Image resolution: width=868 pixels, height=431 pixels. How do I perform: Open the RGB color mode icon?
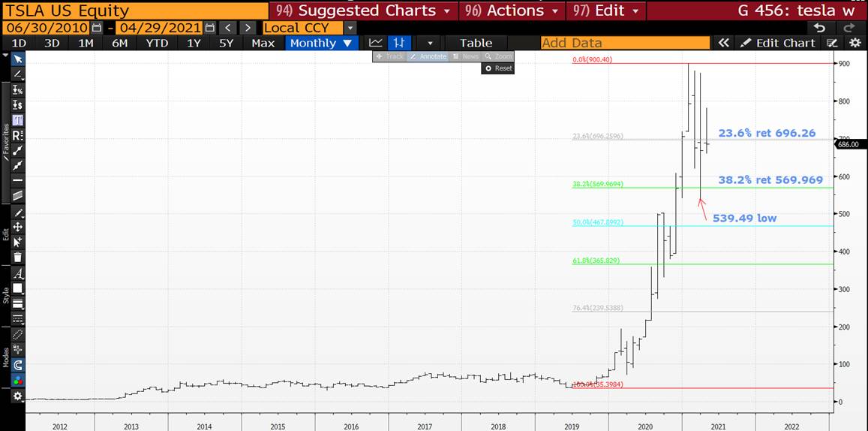(x=18, y=380)
